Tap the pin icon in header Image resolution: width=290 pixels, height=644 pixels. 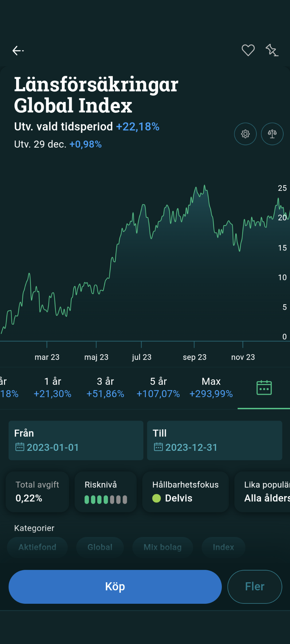(x=272, y=50)
